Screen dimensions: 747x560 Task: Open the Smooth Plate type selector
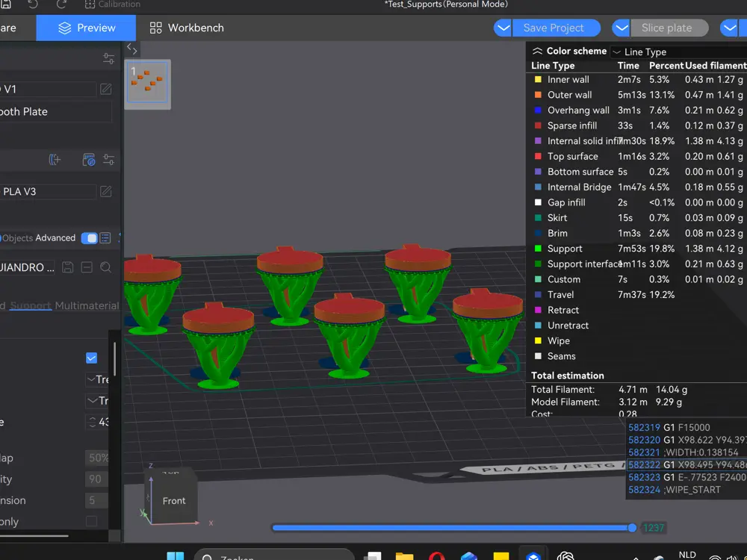(x=56, y=111)
